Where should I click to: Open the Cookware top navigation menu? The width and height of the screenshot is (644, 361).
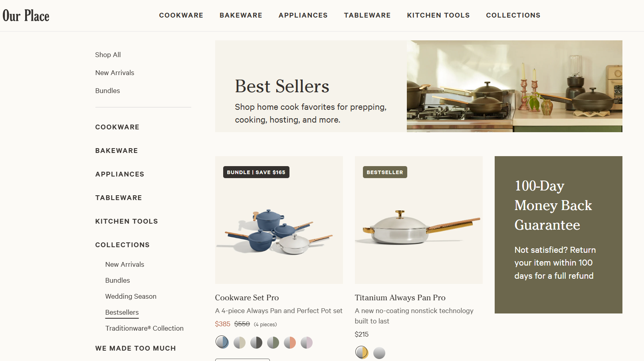click(181, 15)
